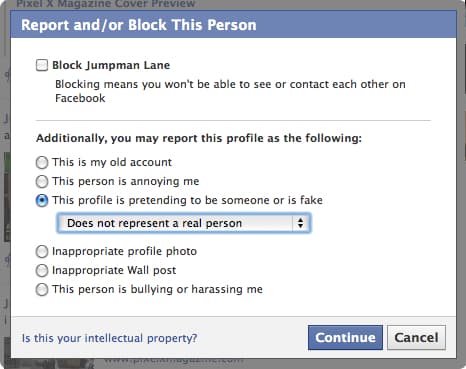Choose "This person is annoying me" option
This screenshot has width=466, height=369.
[x=42, y=182]
